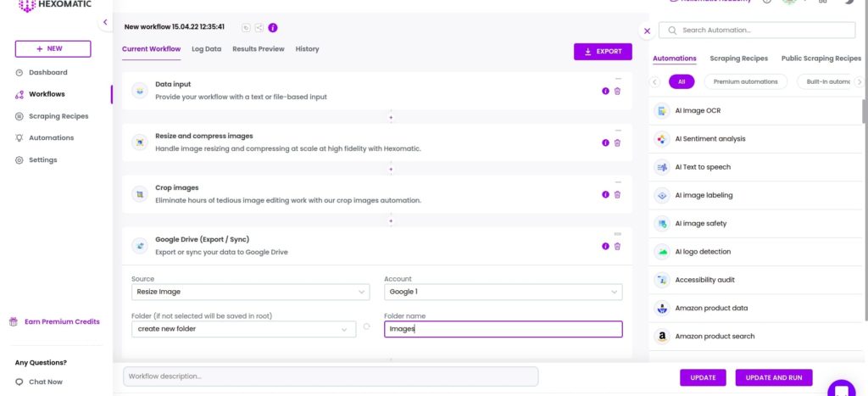Delete the Data input step

pos(617,91)
